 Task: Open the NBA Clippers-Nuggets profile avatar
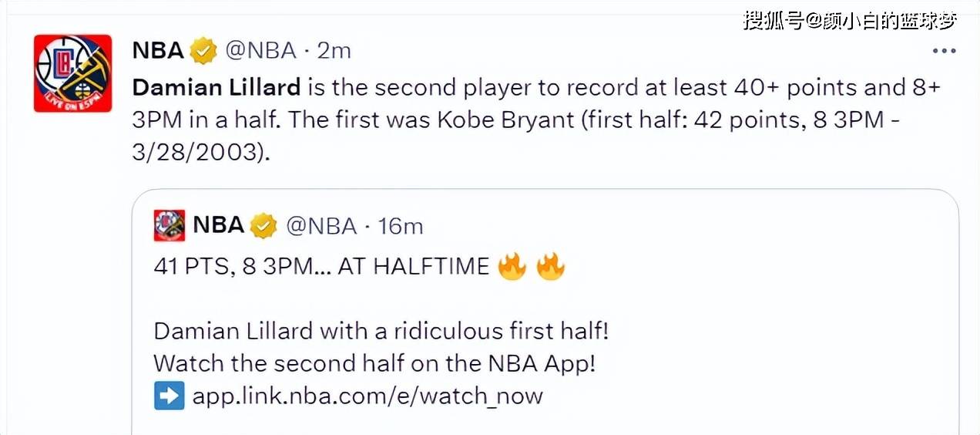tap(73, 73)
